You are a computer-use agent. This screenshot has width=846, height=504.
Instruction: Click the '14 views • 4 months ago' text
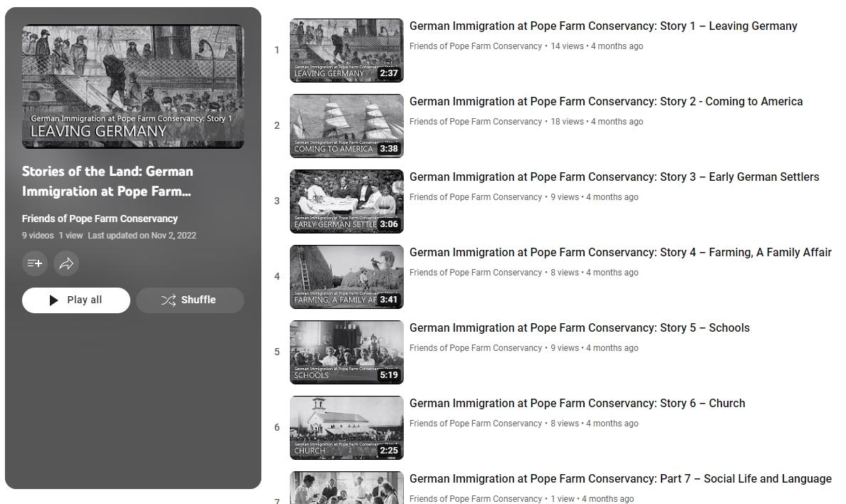(597, 46)
